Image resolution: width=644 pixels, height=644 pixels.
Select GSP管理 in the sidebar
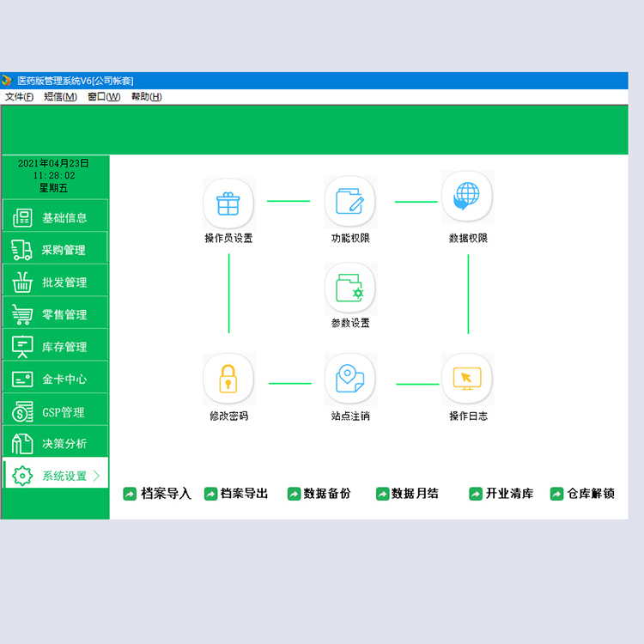55,410
